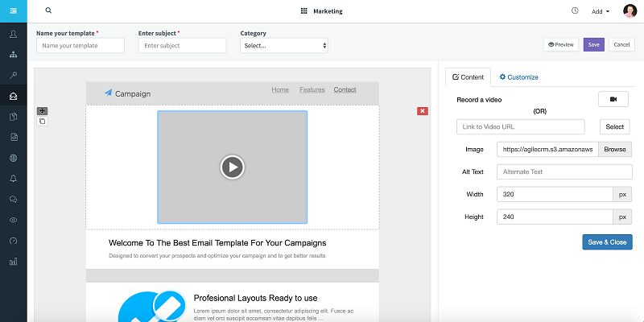Click the Browse image button
The width and height of the screenshot is (644, 322).
(615, 150)
